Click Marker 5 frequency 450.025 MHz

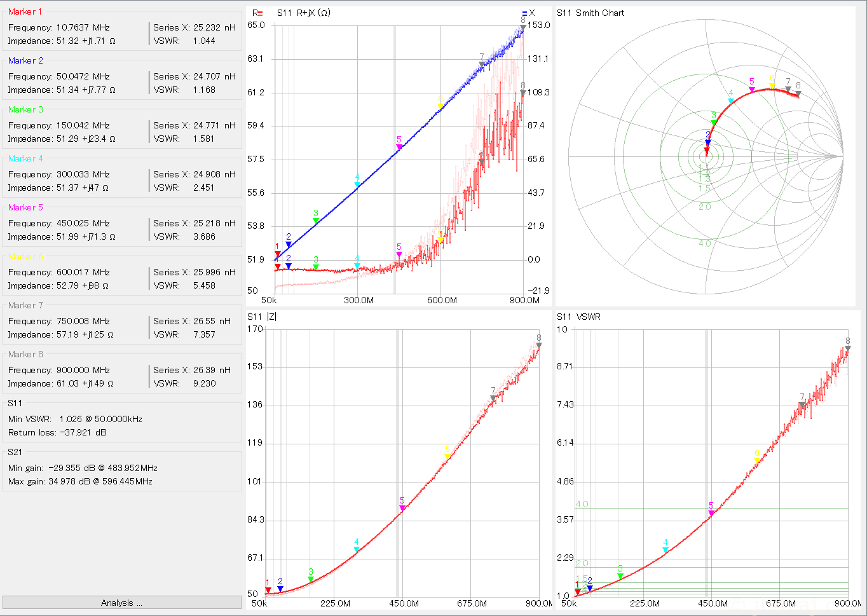pyautogui.click(x=83, y=223)
